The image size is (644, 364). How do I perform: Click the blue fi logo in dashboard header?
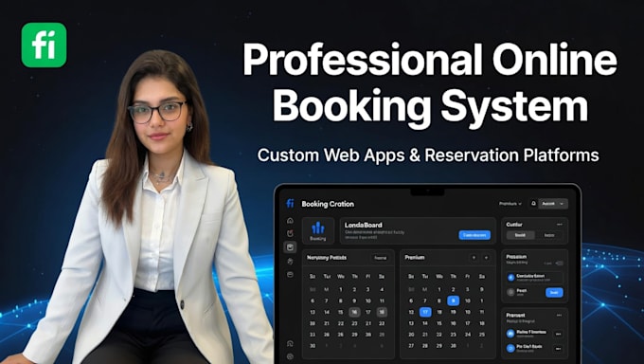(x=290, y=204)
